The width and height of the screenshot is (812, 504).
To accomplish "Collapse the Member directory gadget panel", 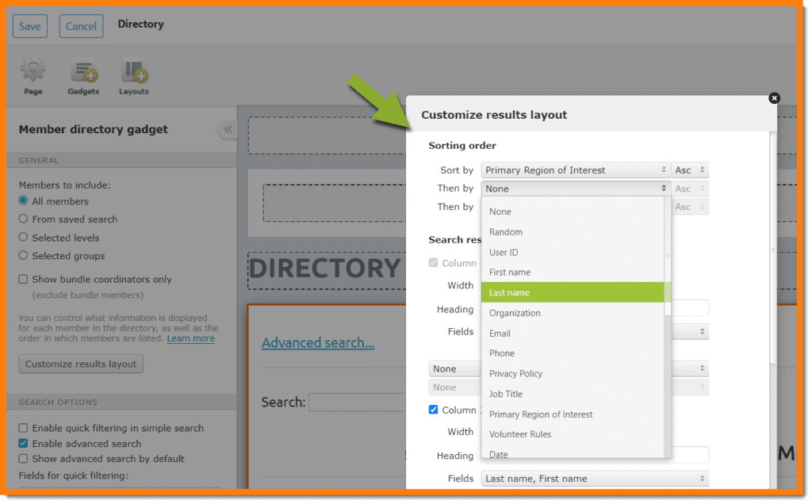I will coord(228,129).
